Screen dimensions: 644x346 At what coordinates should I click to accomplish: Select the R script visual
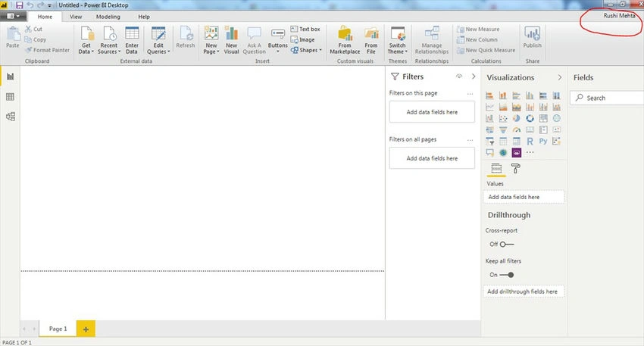click(530, 142)
